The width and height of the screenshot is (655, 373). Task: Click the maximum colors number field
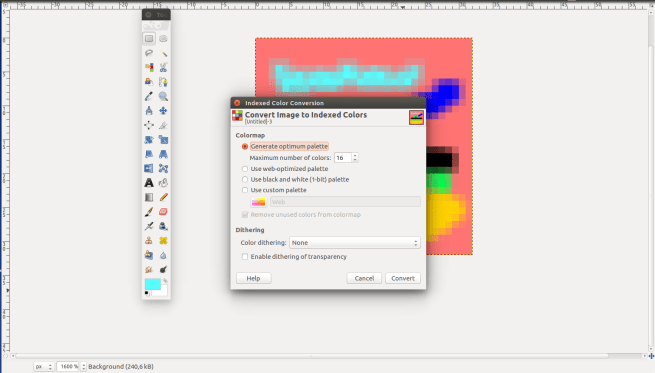343,158
